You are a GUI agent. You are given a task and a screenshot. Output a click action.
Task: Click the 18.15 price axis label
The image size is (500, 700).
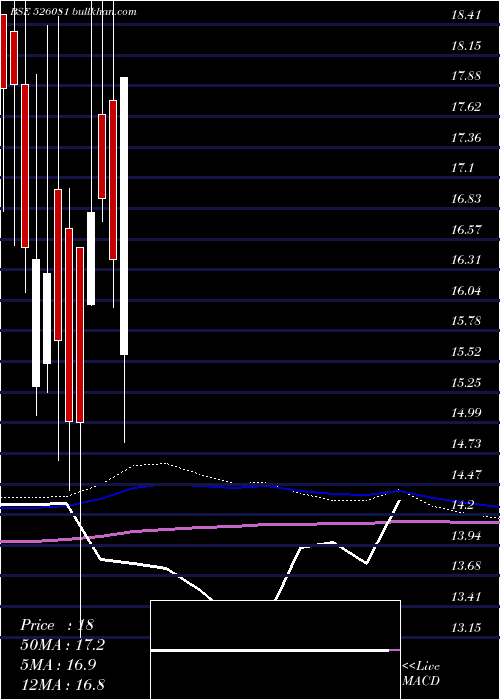click(466, 46)
